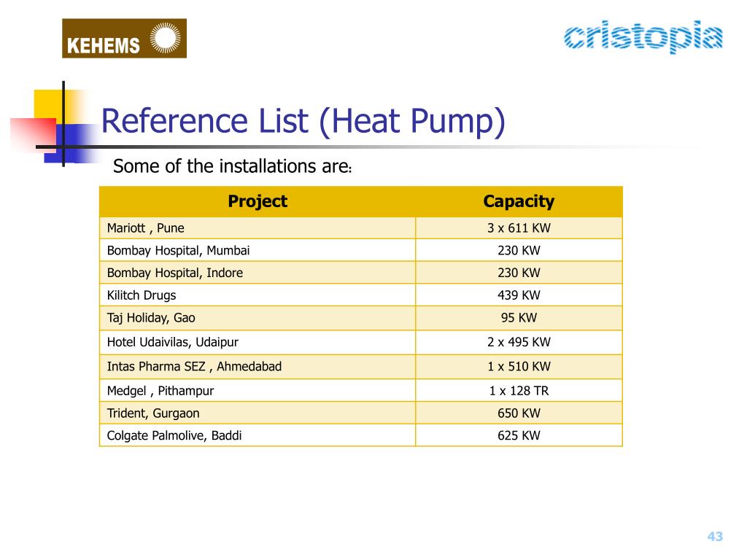This screenshot has width=747, height=560.
Task: Select 'Some of the installations are:' text
Action: (x=232, y=166)
